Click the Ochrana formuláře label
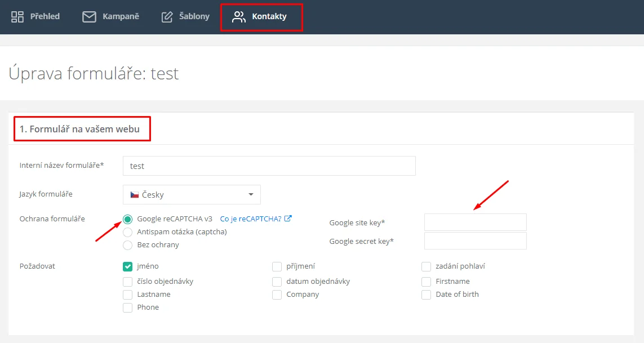 click(x=52, y=219)
